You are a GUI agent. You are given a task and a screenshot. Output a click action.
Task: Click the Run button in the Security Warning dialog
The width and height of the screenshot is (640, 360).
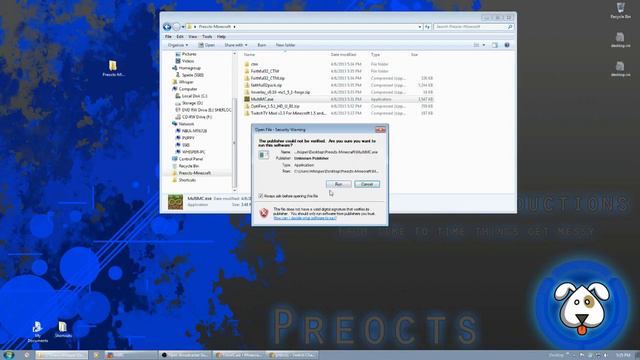pos(338,184)
